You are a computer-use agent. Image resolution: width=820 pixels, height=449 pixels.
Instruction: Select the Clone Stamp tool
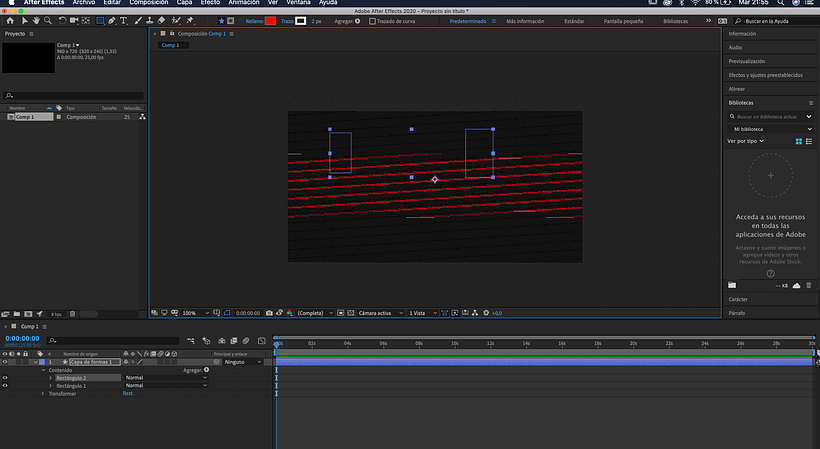pos(150,21)
